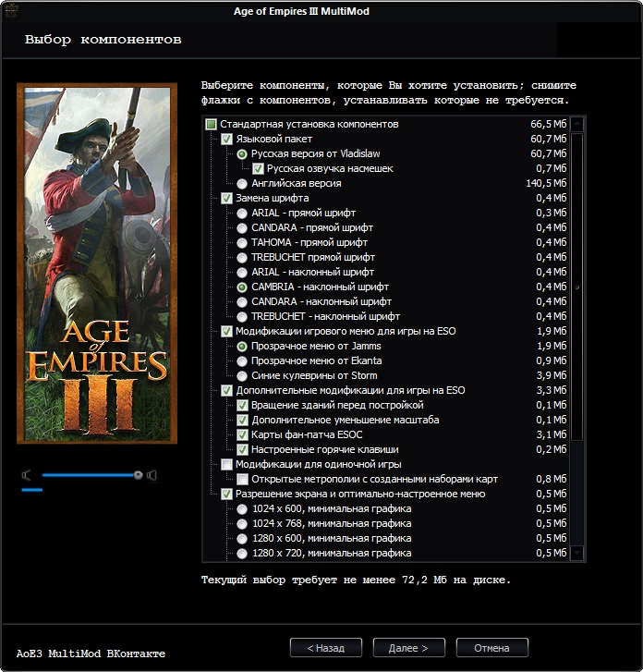
Task: Open the 'AoE3 MultiMod ВКонтакте' link
Action: 91,654
